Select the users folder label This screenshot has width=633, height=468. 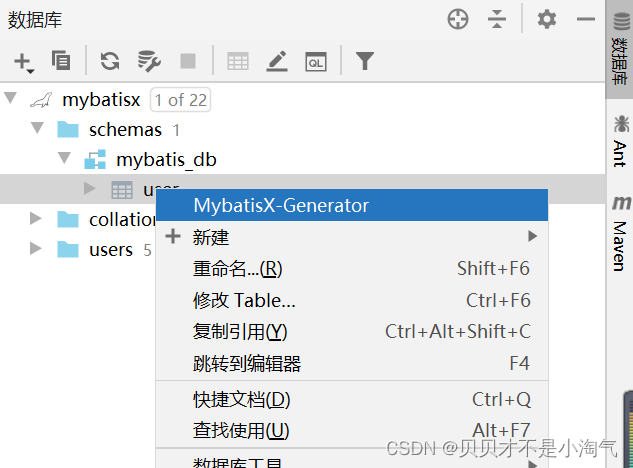(x=111, y=250)
